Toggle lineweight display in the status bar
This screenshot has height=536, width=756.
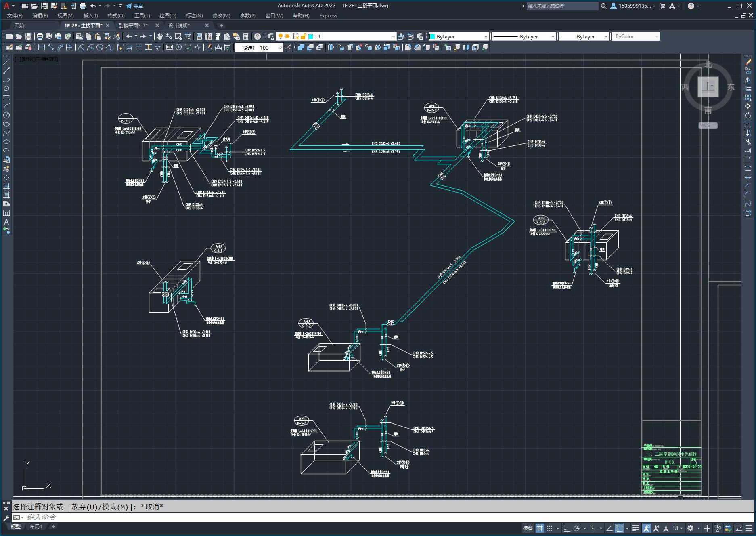(x=636, y=528)
